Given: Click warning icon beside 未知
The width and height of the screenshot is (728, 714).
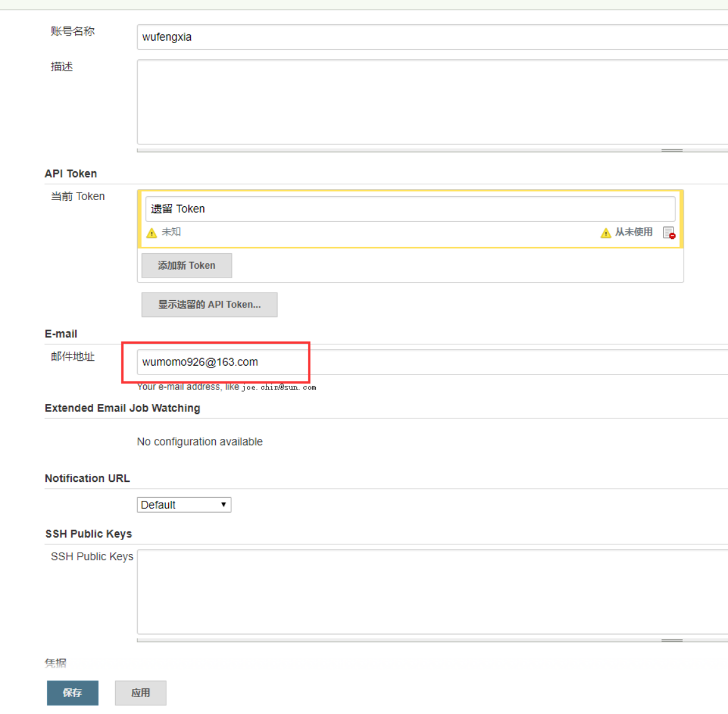Looking at the screenshot, I should click(x=151, y=233).
